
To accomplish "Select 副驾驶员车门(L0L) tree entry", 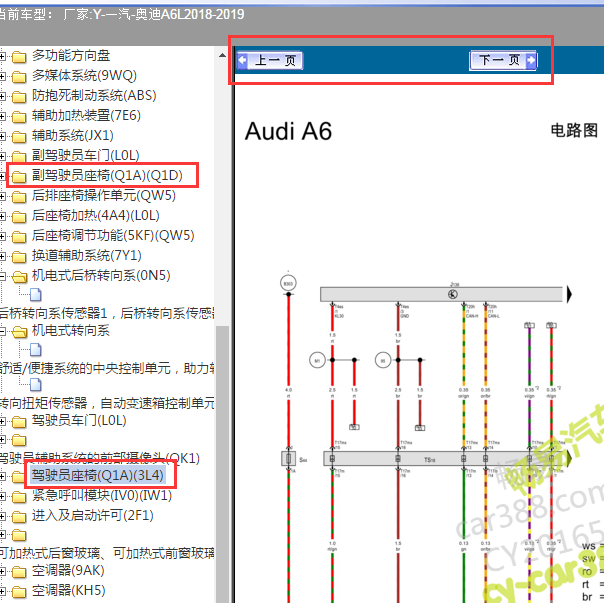I will click(x=86, y=156).
